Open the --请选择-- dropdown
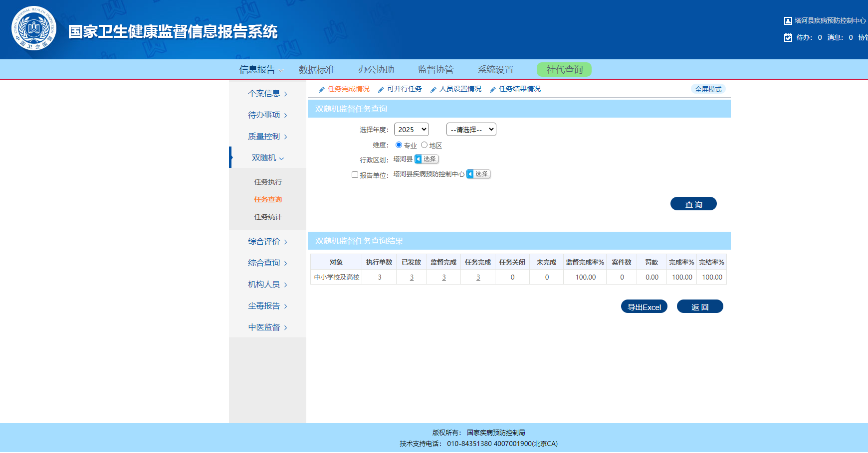The width and height of the screenshot is (868, 453). click(x=471, y=130)
